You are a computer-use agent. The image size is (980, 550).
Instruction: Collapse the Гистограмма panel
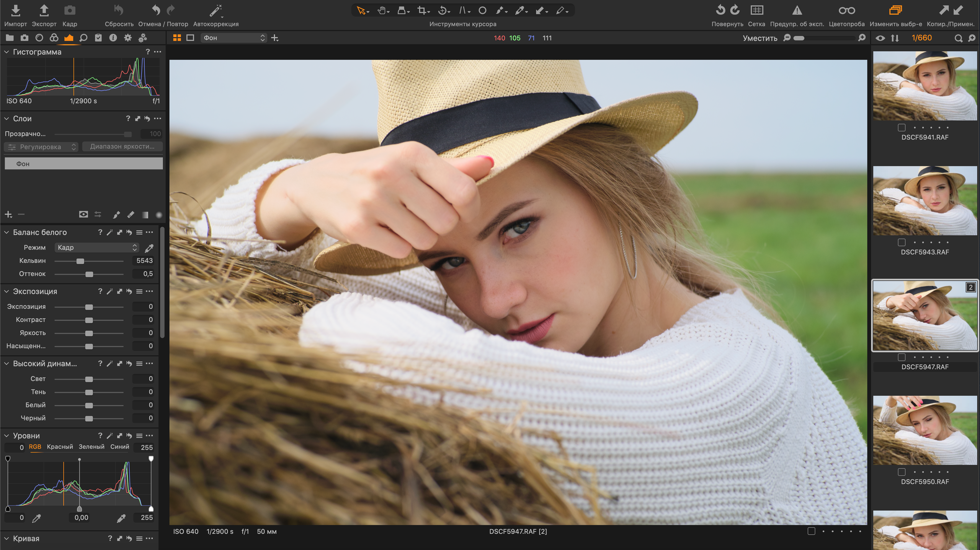(x=7, y=52)
